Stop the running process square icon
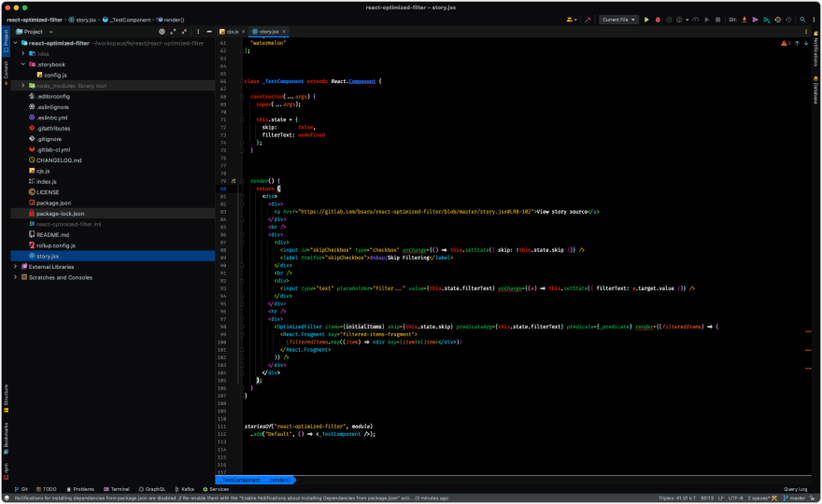The height and width of the screenshot is (504, 822). tap(717, 20)
